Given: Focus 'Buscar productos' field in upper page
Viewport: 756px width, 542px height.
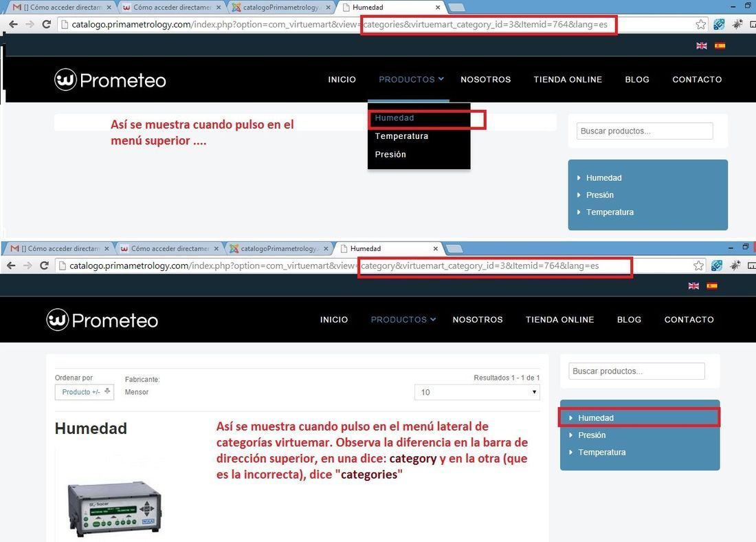Looking at the screenshot, I should (x=645, y=131).
